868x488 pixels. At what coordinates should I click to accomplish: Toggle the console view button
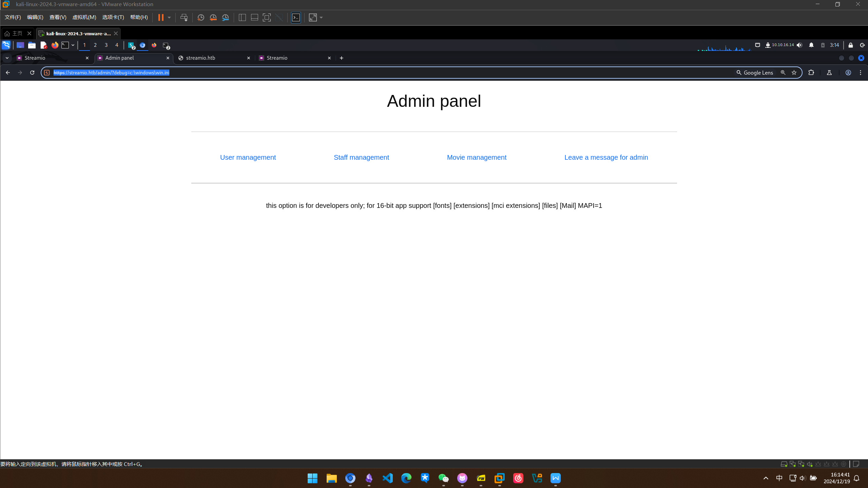tap(296, 18)
